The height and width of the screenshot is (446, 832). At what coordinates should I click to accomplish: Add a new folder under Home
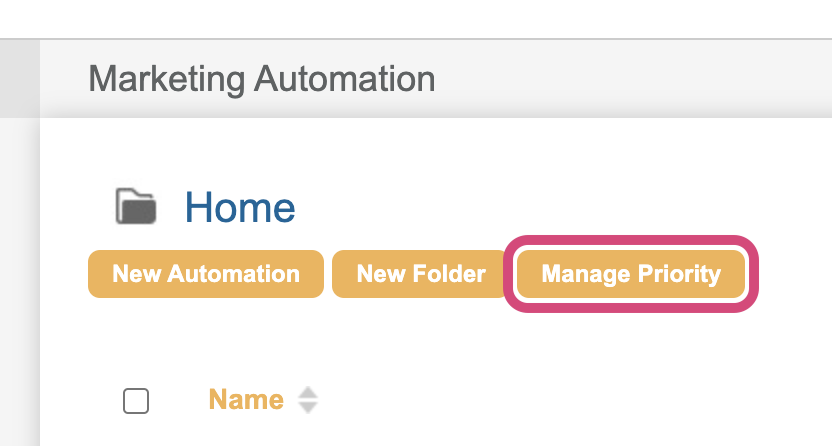pos(421,274)
